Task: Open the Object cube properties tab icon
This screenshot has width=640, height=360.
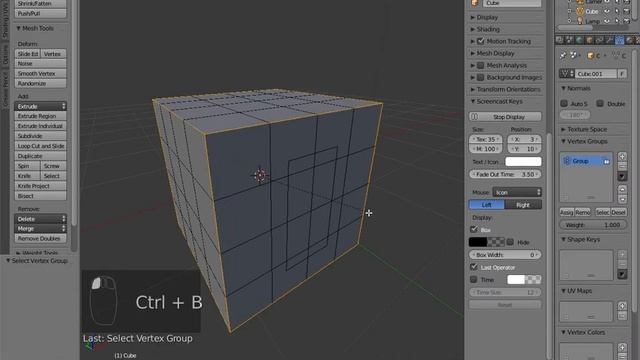Action: click(x=589, y=40)
